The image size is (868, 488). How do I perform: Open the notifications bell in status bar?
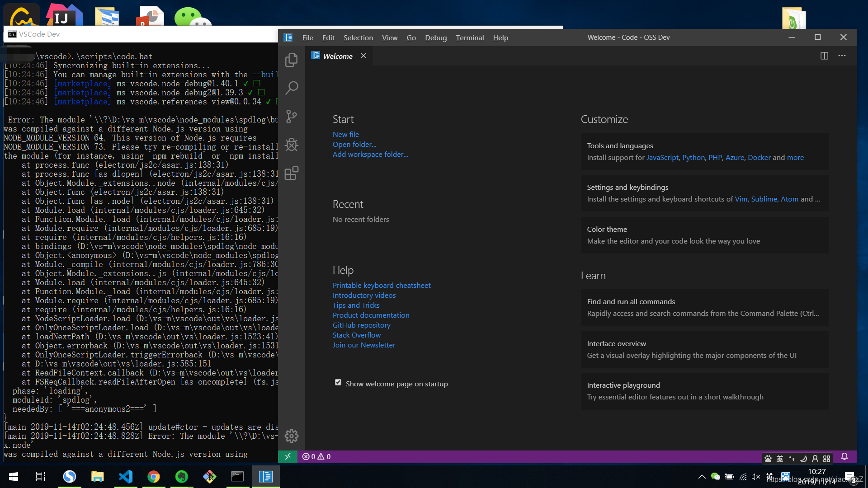point(844,456)
